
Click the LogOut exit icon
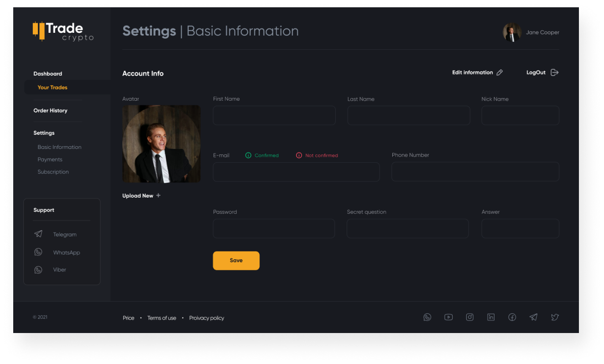coord(554,72)
